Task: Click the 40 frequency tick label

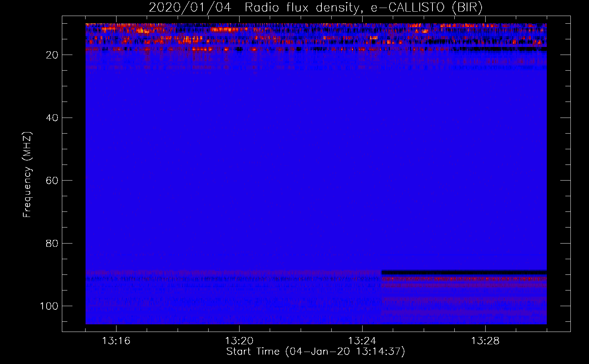Action: coord(52,118)
